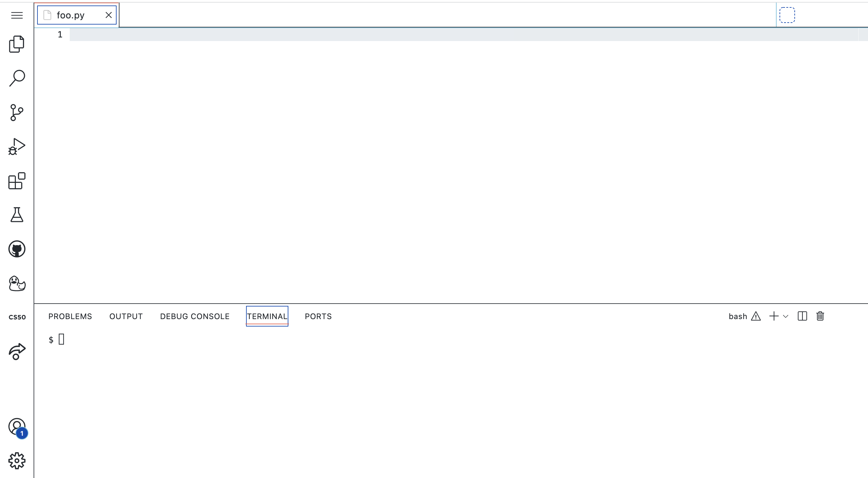
Task: Click the CS50 sidebar label
Action: [x=17, y=317]
